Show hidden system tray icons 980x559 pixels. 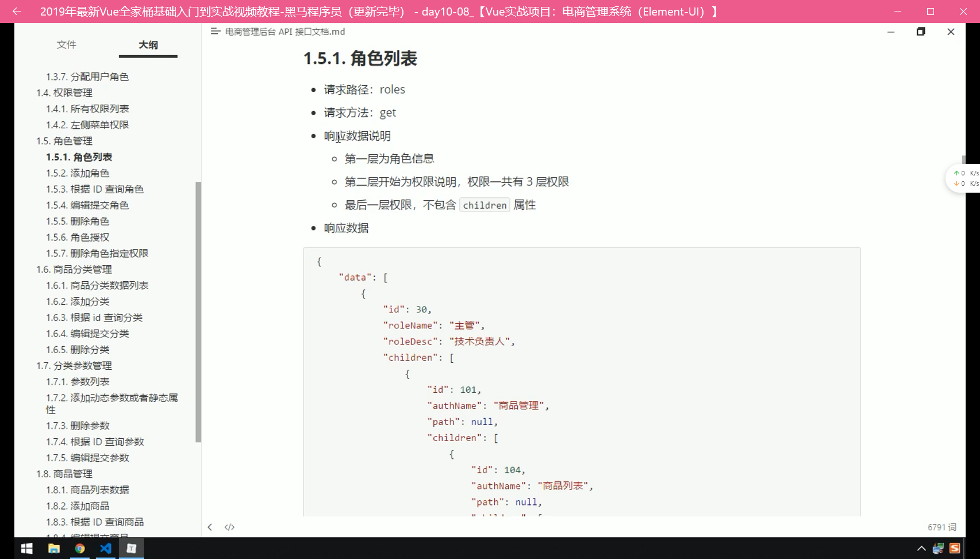pyautogui.click(x=921, y=549)
